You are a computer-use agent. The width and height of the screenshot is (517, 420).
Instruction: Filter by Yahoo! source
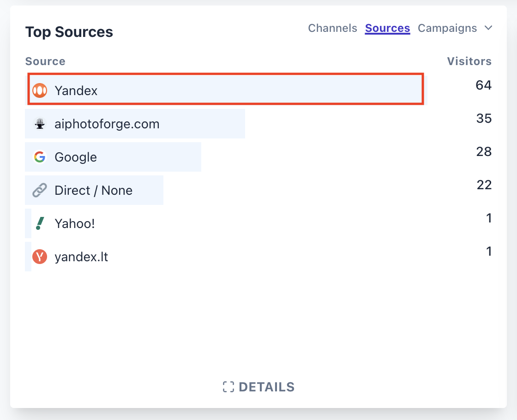(75, 223)
